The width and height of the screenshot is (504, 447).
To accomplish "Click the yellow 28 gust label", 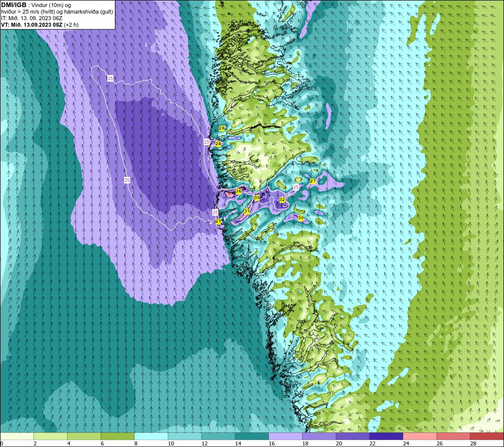I will (x=218, y=144).
